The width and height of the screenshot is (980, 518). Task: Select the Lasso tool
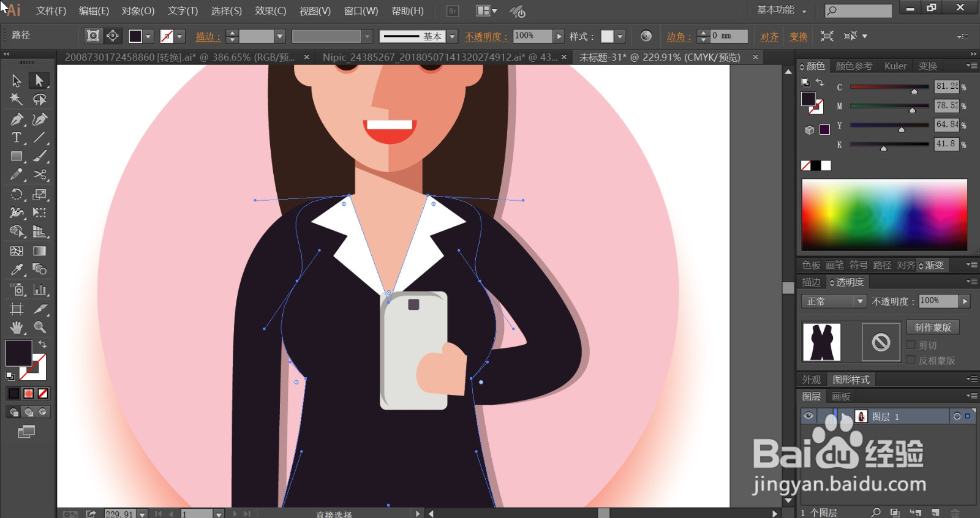click(40, 100)
